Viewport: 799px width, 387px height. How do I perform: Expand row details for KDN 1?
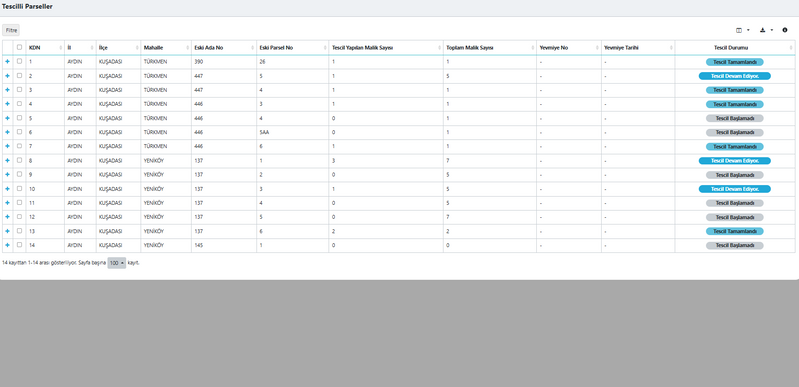pos(7,61)
